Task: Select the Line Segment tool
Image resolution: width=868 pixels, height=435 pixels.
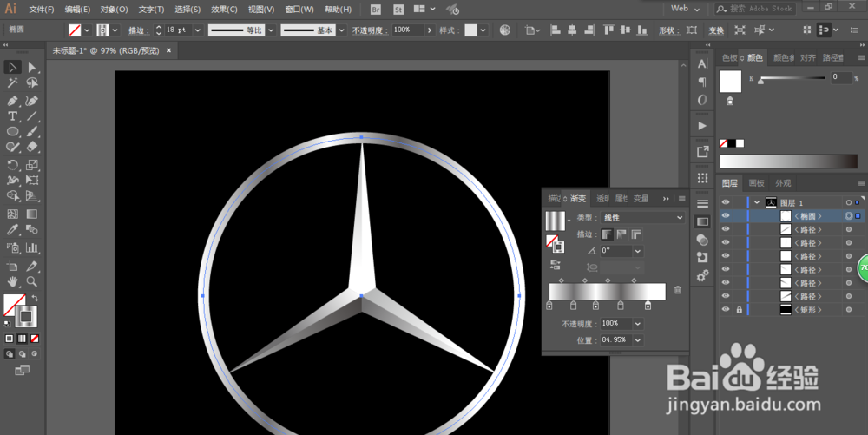Action: (x=32, y=116)
